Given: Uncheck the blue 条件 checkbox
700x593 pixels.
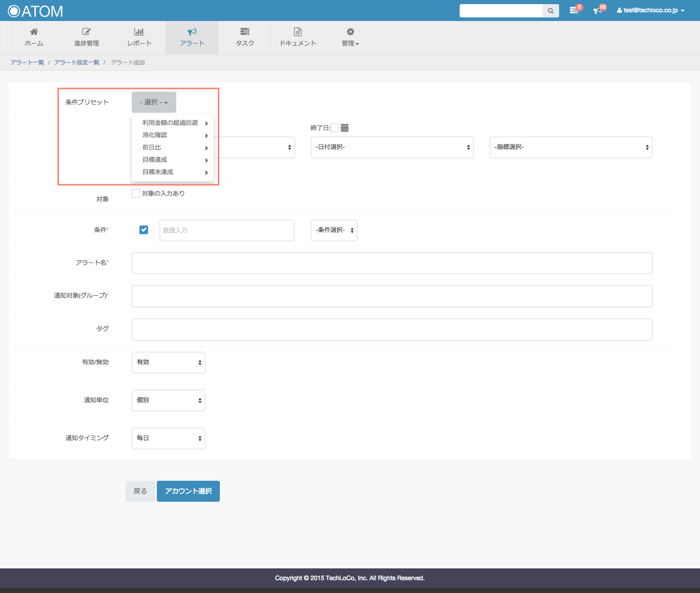Looking at the screenshot, I should pos(143,230).
